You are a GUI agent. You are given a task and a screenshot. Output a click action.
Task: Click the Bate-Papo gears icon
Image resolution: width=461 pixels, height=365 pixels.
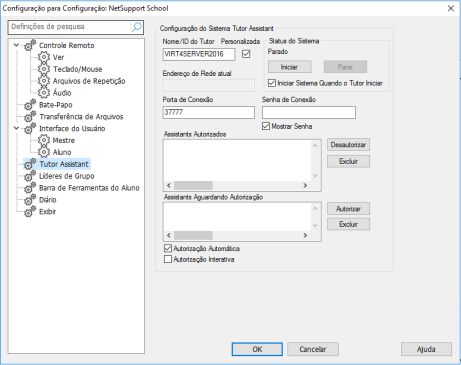pyautogui.click(x=30, y=105)
